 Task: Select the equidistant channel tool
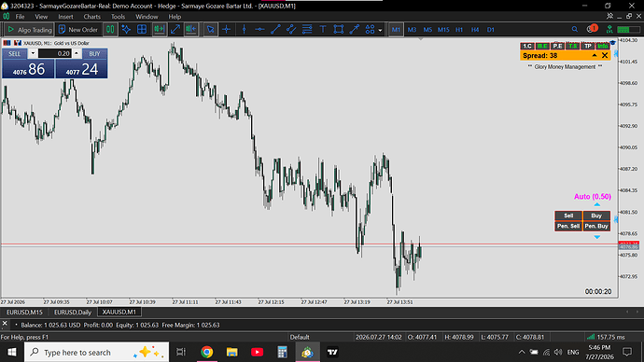tap(291, 29)
